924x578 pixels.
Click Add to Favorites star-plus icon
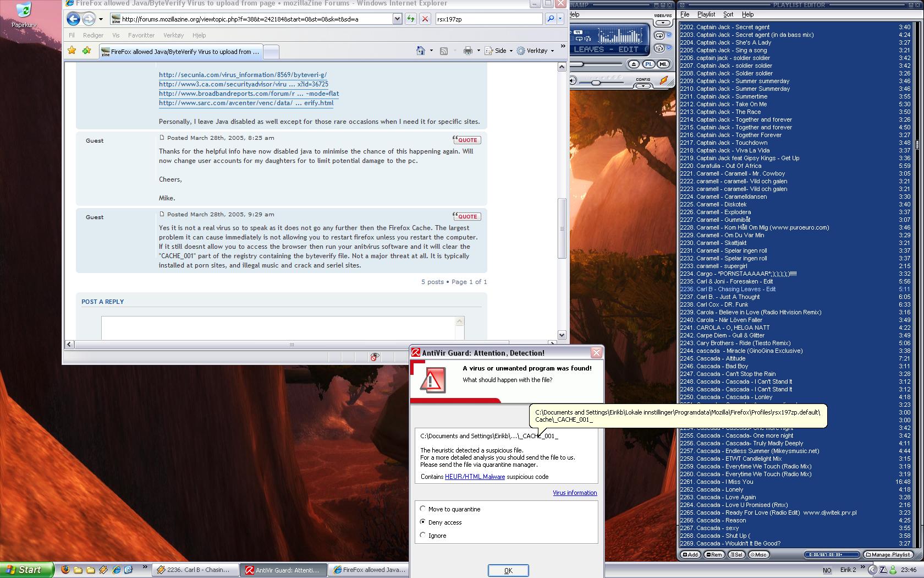coord(86,51)
